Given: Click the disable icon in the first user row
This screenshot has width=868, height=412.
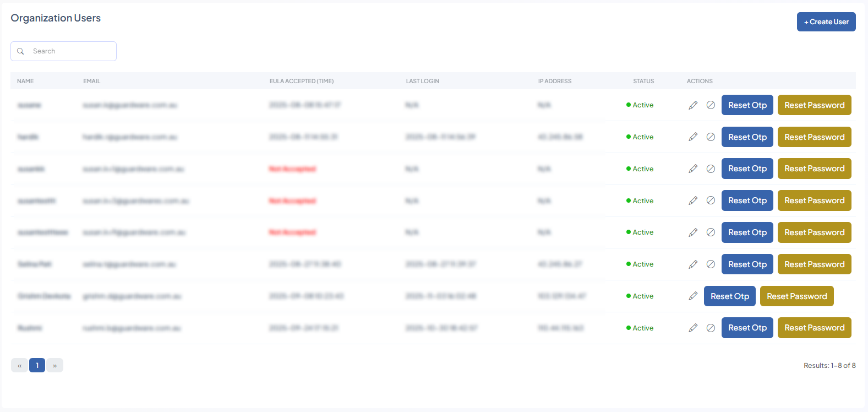Looking at the screenshot, I should 711,105.
